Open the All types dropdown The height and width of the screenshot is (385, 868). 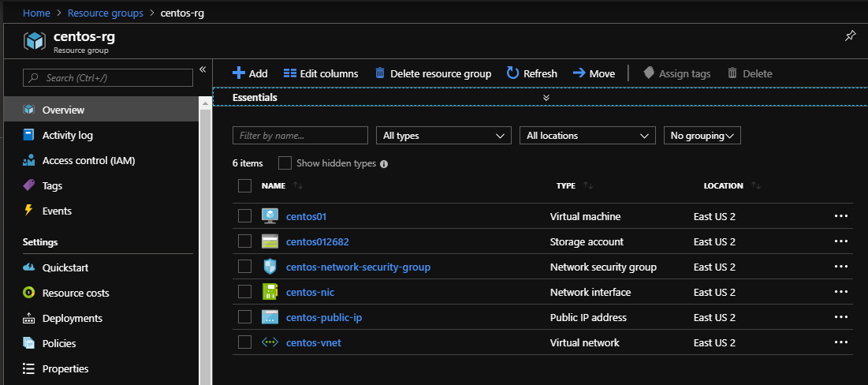coord(443,136)
